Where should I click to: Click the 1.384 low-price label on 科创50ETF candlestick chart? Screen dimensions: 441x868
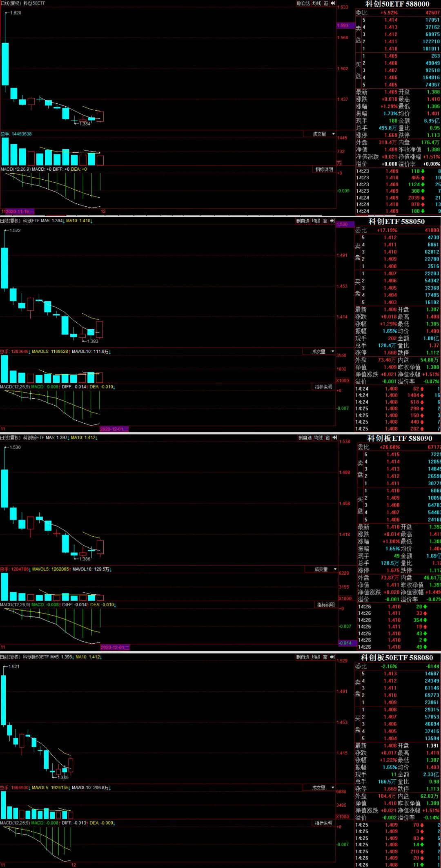coord(85,124)
